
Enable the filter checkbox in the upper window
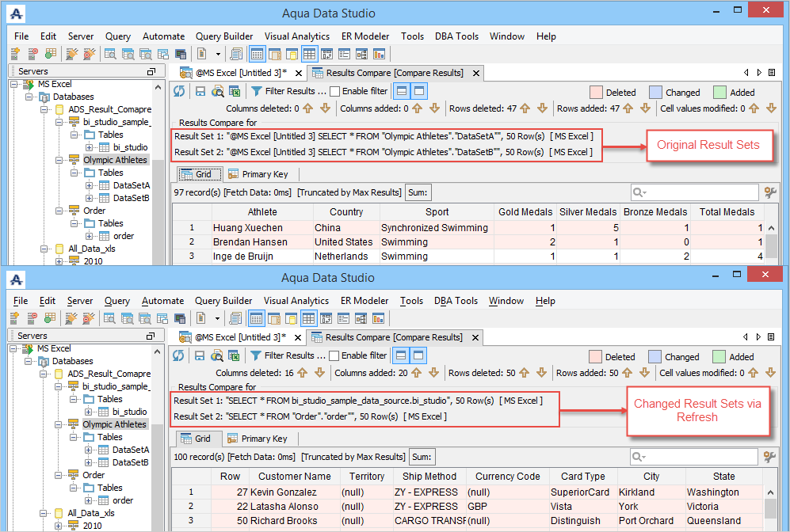(334, 91)
